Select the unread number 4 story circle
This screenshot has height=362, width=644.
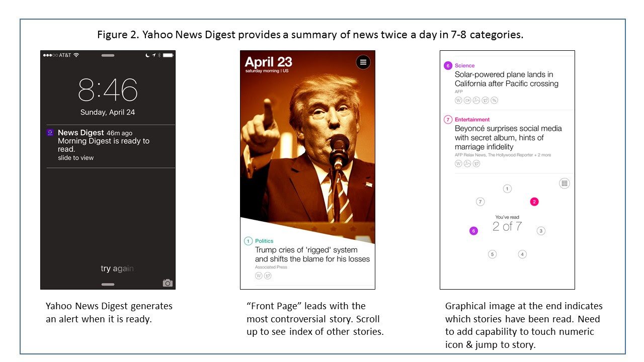[x=522, y=254]
